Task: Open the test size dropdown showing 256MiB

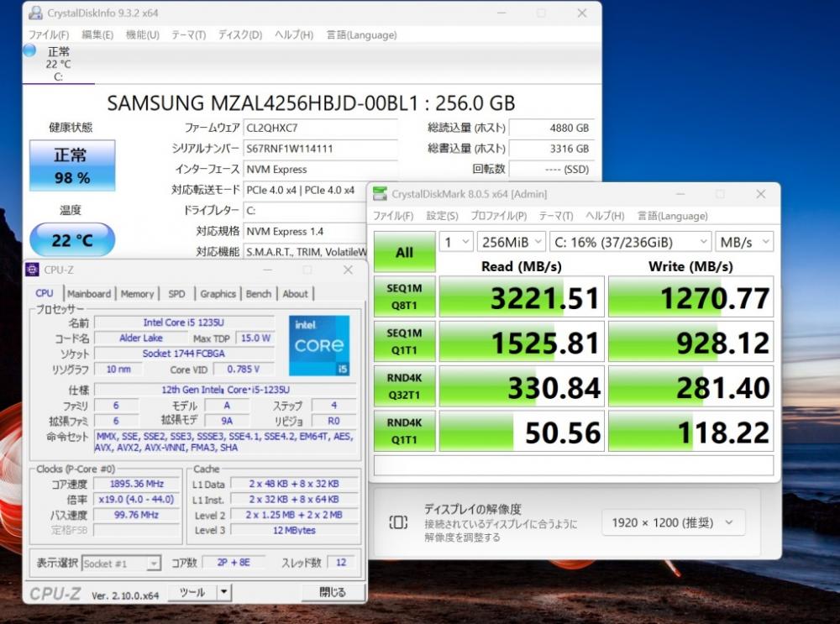Action: (x=512, y=242)
